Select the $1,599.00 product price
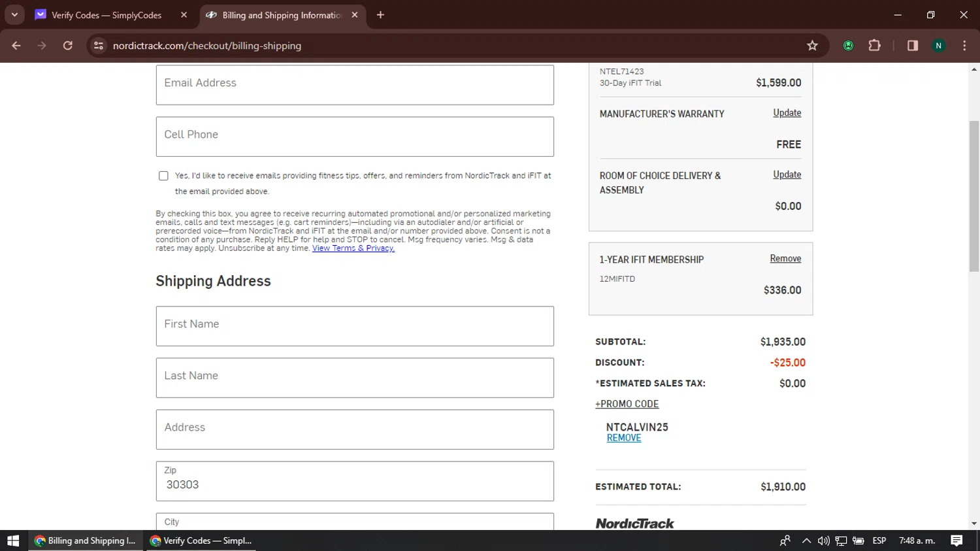Screen dimensions: 980x551 pos(778,83)
